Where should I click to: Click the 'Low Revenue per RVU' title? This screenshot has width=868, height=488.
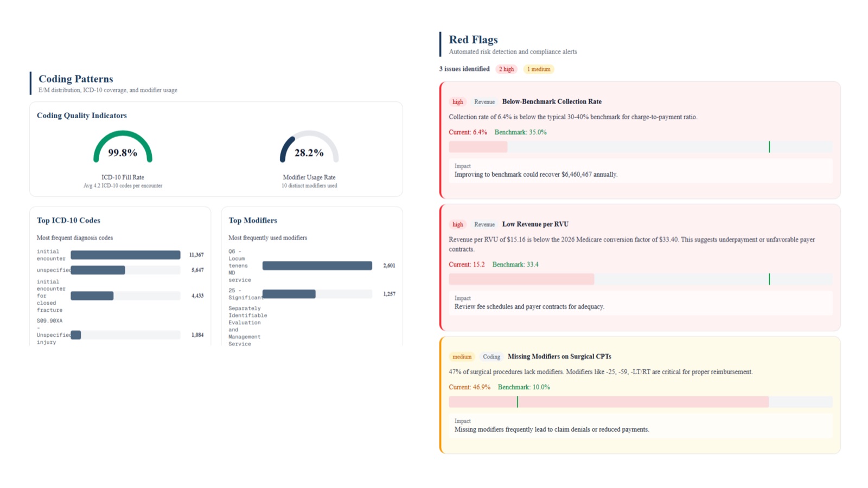[x=535, y=224]
